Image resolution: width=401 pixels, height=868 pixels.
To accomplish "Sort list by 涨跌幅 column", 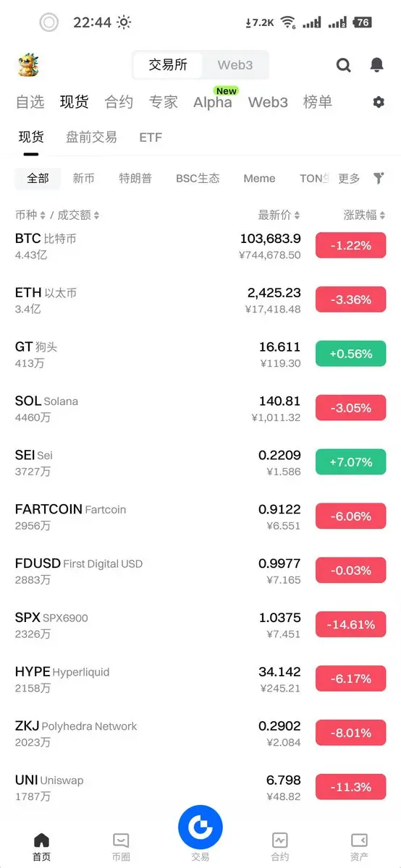I will pyautogui.click(x=365, y=215).
